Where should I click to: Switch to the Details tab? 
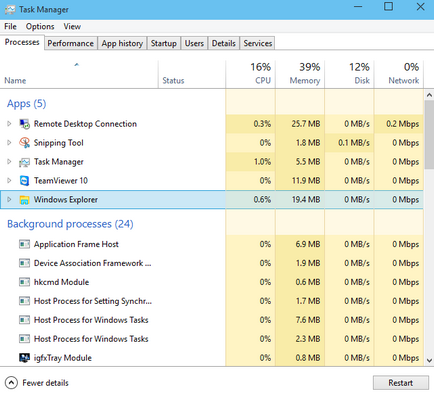[224, 43]
